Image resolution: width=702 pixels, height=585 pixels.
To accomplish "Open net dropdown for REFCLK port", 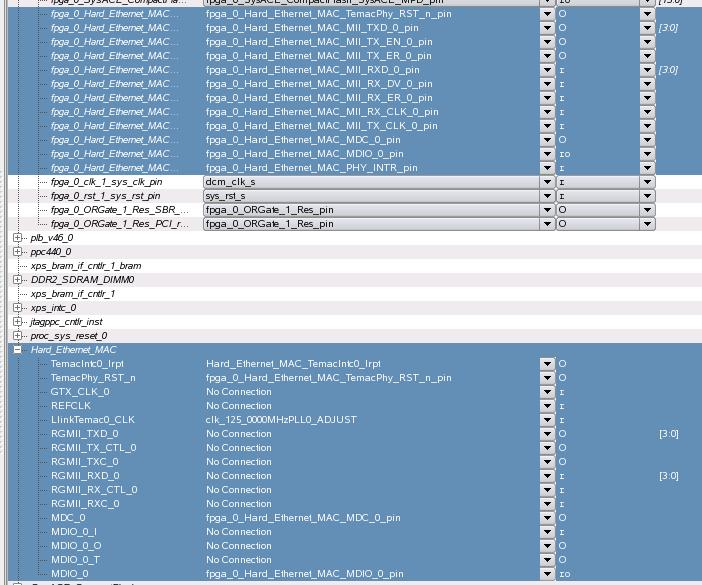I will [x=547, y=406].
